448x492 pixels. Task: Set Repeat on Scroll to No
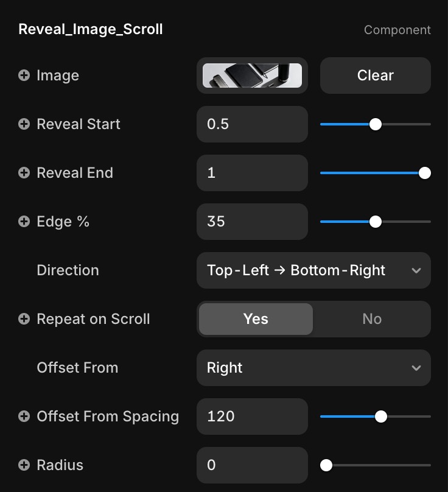pos(371,319)
